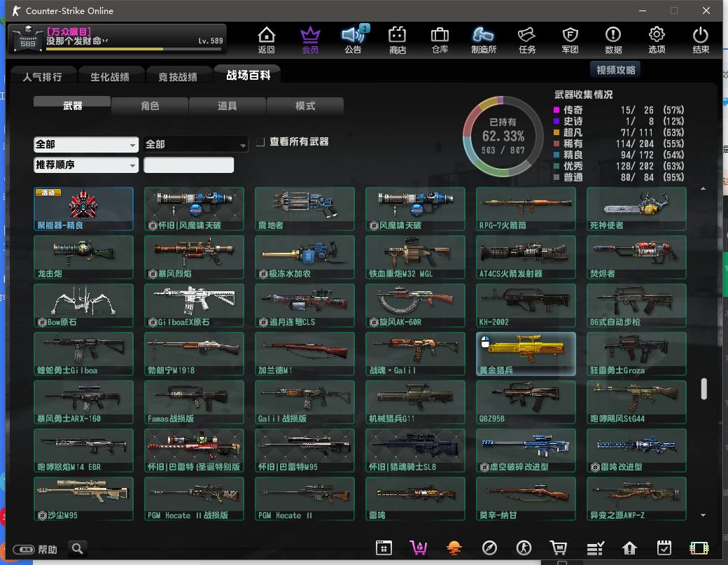Viewport: 728px width, 565px height.
Task: Select the RPG-7火箭筒 weapon card
Action: coord(526,209)
